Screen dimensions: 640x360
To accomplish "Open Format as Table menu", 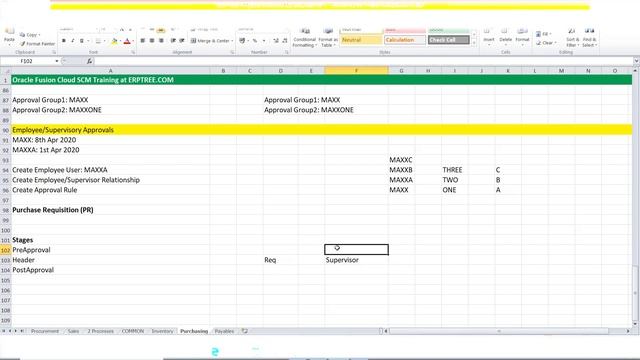I will 328,38.
